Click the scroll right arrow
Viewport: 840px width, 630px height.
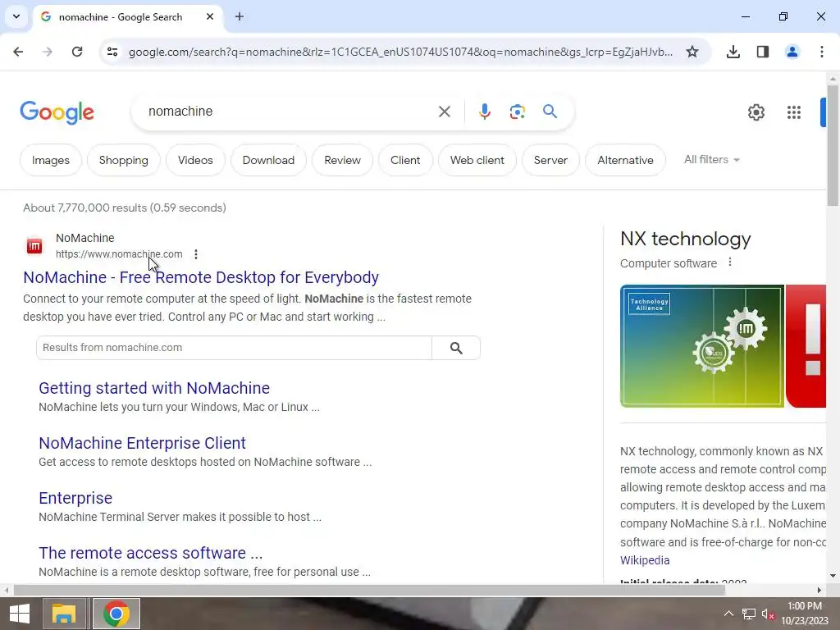819,591
